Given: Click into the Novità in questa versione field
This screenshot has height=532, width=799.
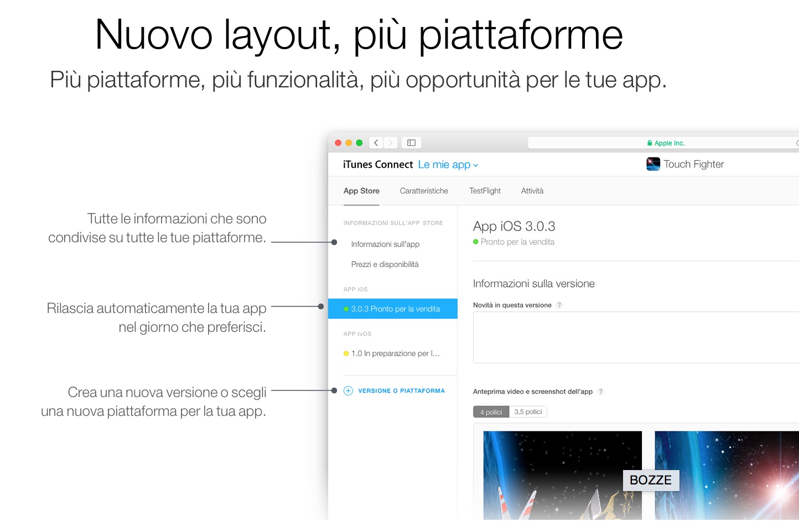Looking at the screenshot, I should tap(636, 337).
